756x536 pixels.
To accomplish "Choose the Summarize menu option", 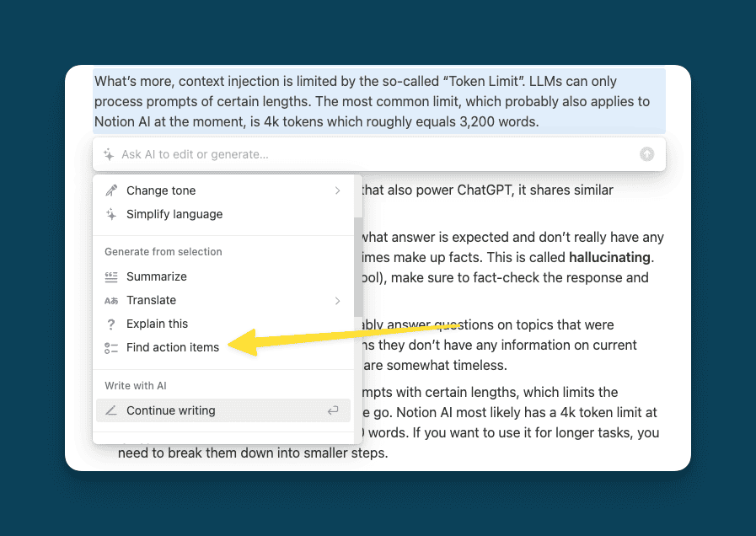I will [x=157, y=276].
